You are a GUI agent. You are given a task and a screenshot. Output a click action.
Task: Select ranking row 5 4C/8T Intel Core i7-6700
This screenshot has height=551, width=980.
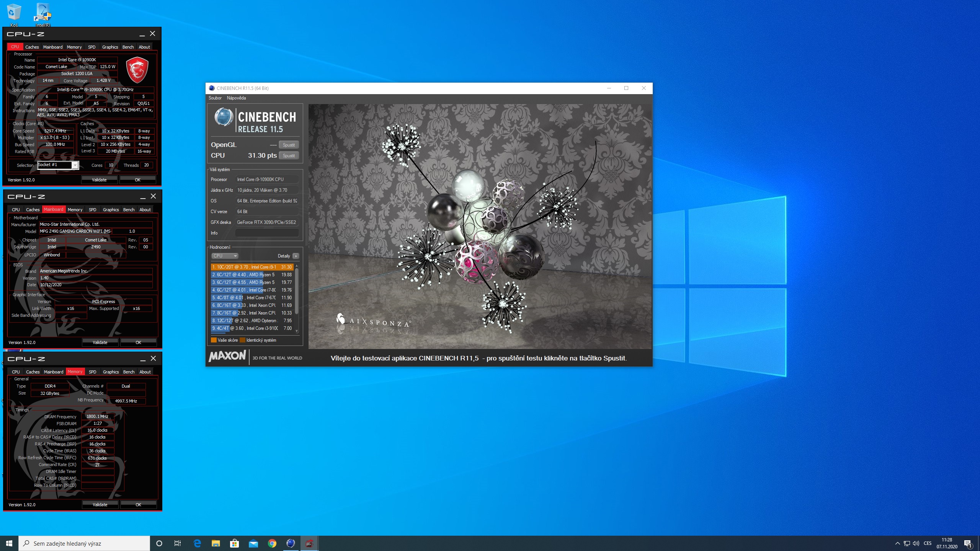point(252,298)
